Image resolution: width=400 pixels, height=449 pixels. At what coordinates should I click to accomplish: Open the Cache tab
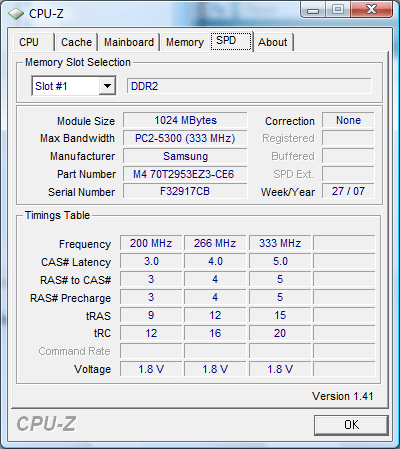click(76, 42)
